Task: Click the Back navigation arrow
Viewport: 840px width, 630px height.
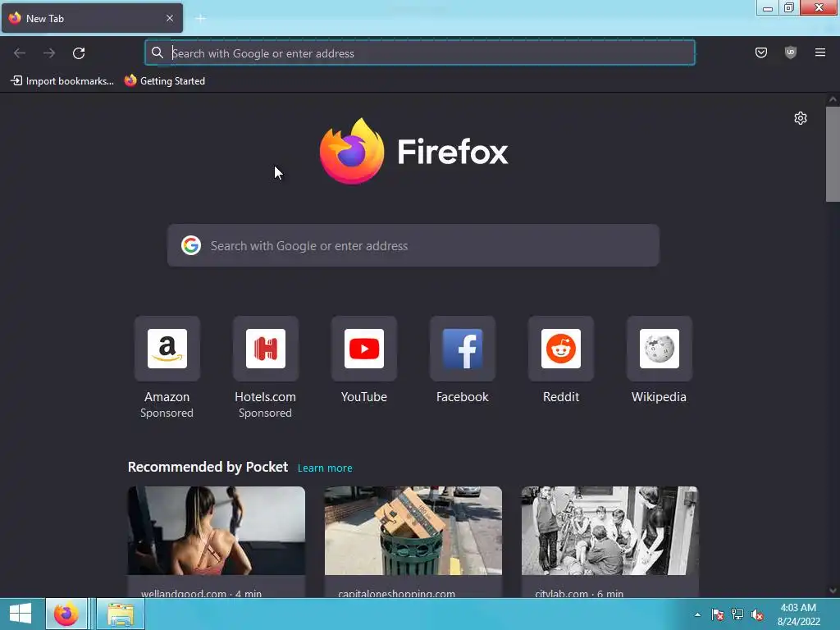Action: [x=20, y=53]
